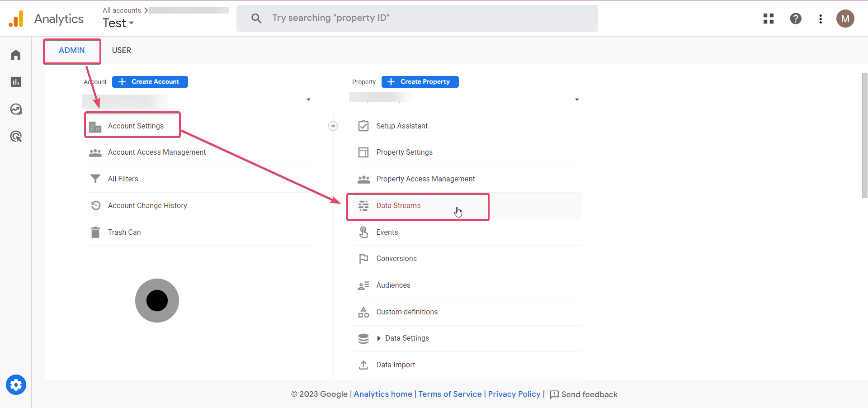Click the Account Settings building icon

95,127
